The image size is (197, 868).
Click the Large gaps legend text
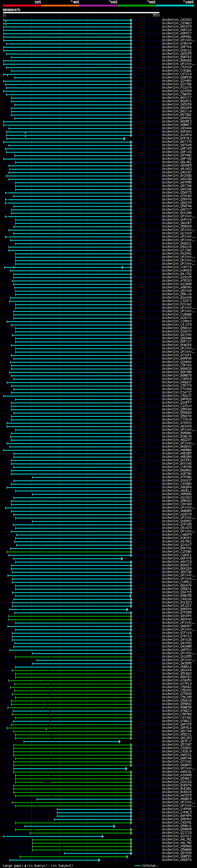point(38,865)
